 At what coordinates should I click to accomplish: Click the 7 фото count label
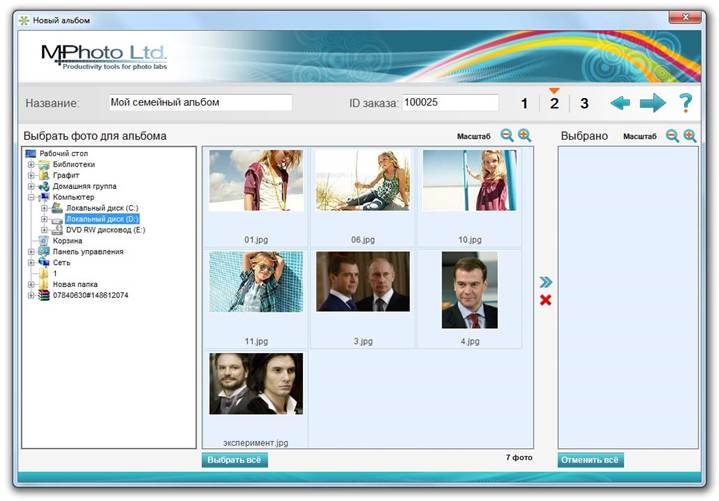[519, 457]
